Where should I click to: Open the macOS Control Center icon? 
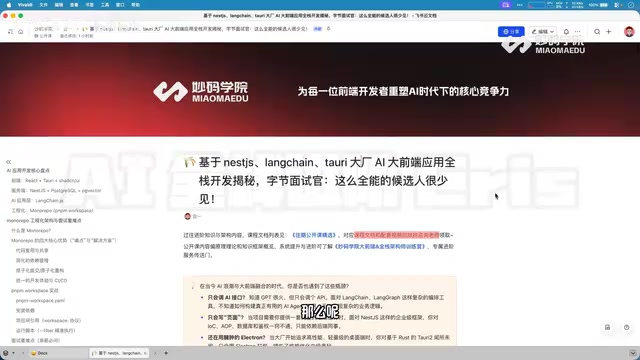(618, 5)
